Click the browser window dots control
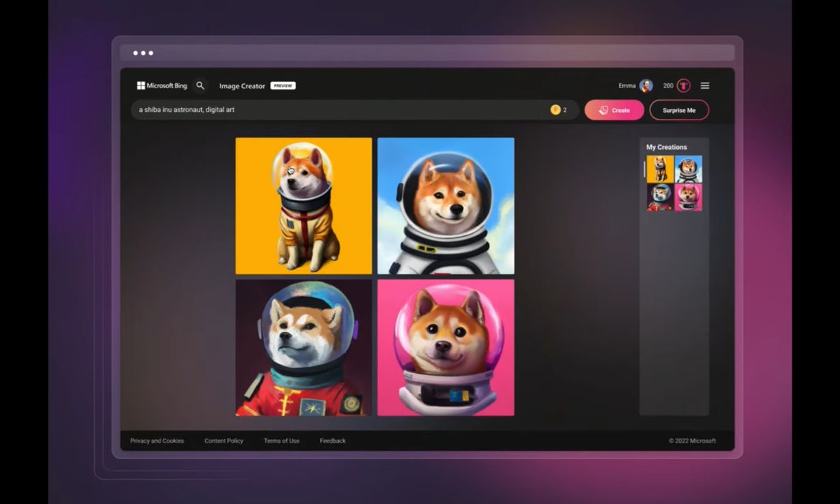 click(142, 52)
